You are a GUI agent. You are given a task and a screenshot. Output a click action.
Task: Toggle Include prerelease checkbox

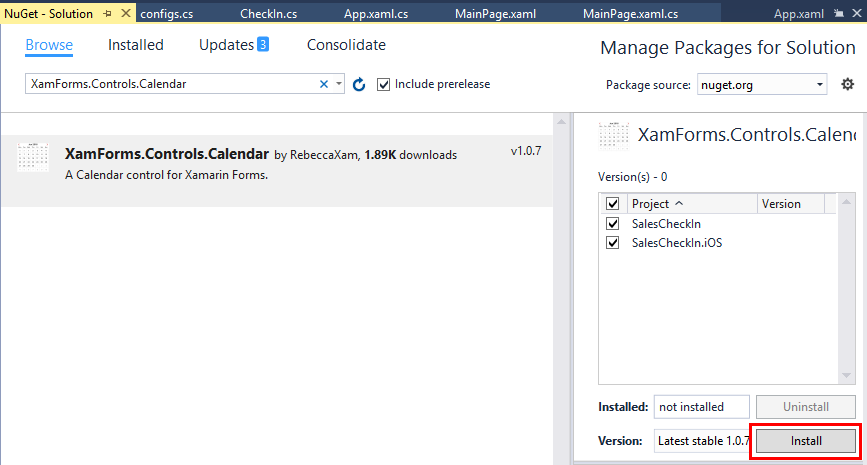(x=383, y=84)
